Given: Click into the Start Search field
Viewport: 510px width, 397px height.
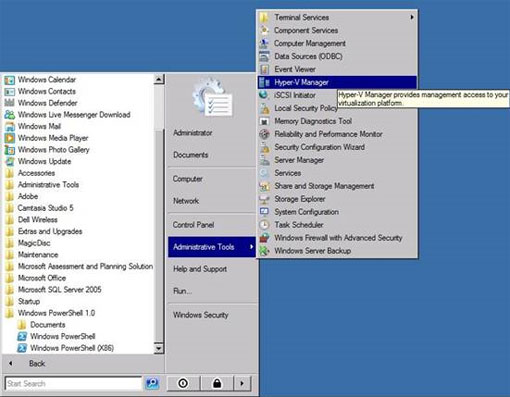Looking at the screenshot, I should [x=73, y=383].
